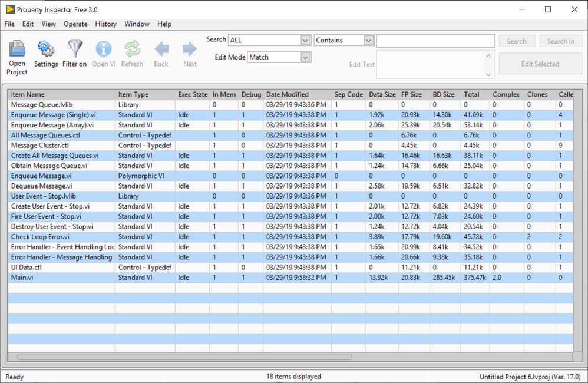Toggle the Filter on funnel icon
The width and height of the screenshot is (588, 383).
[x=75, y=49]
